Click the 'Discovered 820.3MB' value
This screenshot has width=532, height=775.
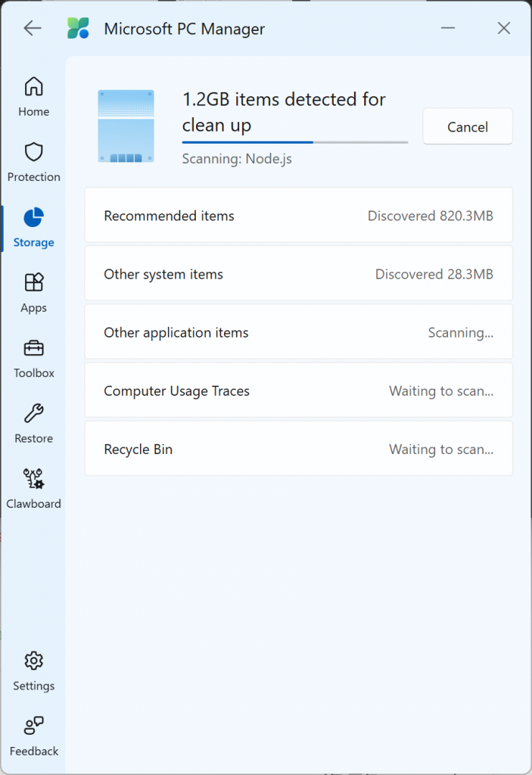tap(430, 216)
